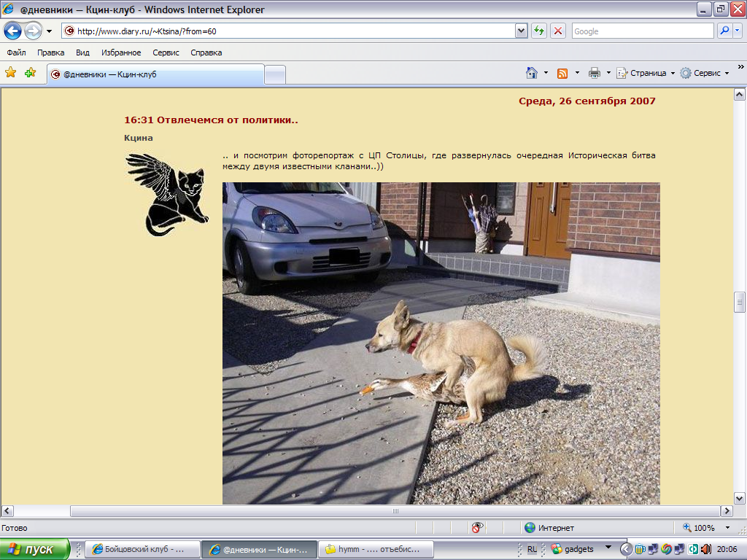The image size is (747, 560).
Task: Click the Print icon in toolbar
Action: 595,73
